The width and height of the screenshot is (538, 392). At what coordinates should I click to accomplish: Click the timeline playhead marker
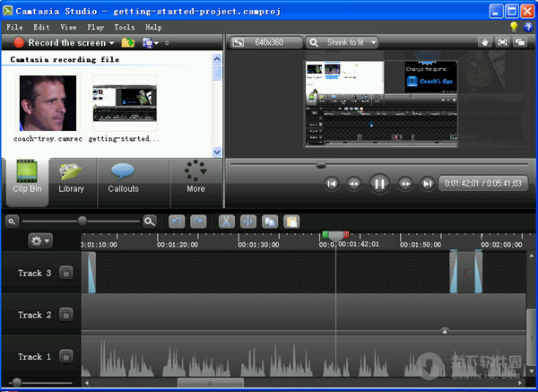click(x=336, y=236)
